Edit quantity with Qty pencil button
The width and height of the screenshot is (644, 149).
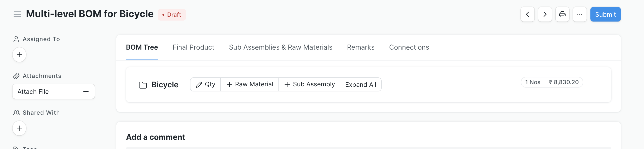pyautogui.click(x=205, y=84)
